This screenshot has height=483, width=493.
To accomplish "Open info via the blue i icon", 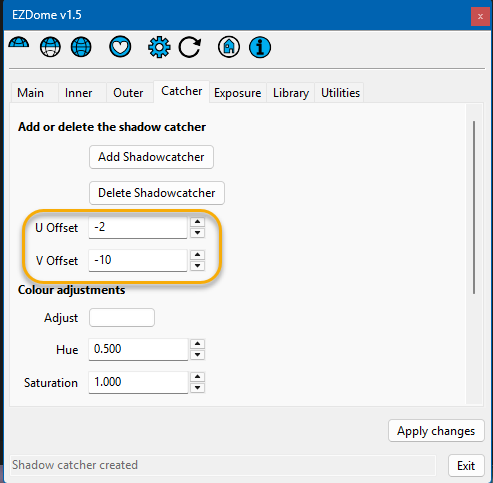I will 260,47.
